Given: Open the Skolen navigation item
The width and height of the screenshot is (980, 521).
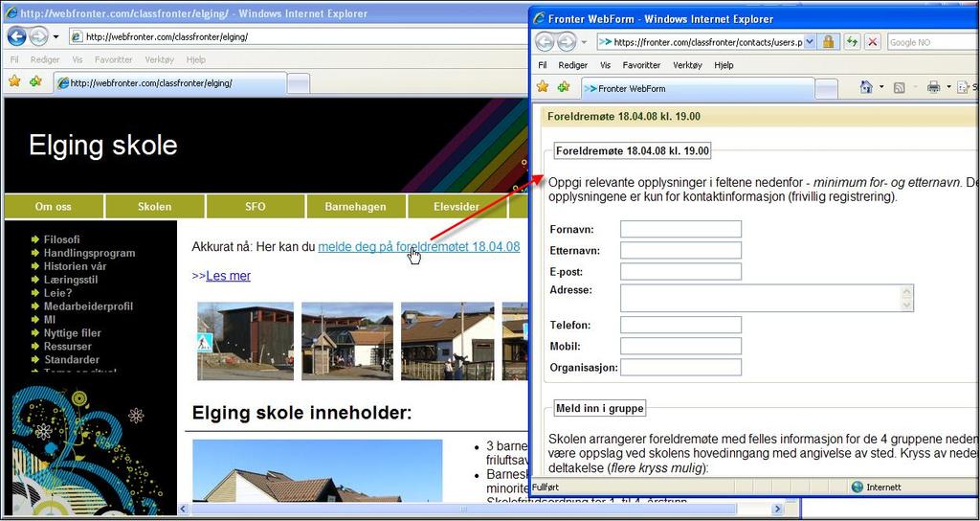Looking at the screenshot, I should pyautogui.click(x=154, y=207).
